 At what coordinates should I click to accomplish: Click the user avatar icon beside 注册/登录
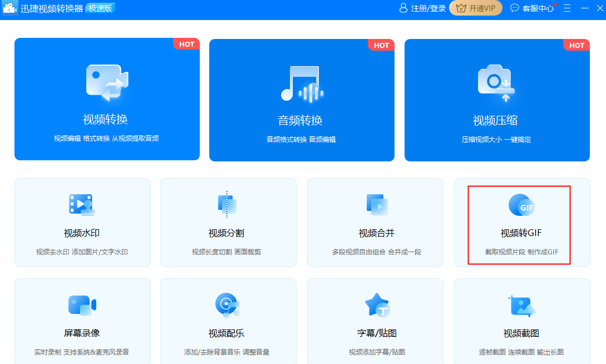tap(403, 8)
